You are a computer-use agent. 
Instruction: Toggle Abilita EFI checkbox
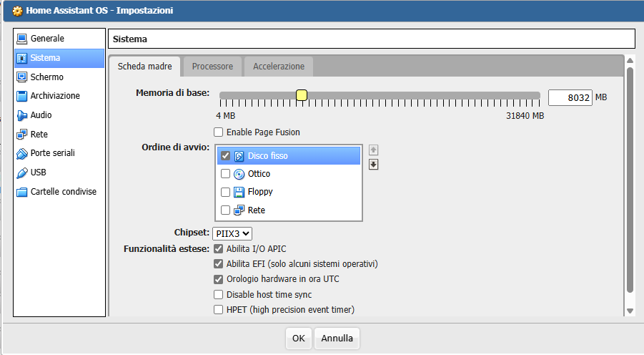(x=219, y=263)
